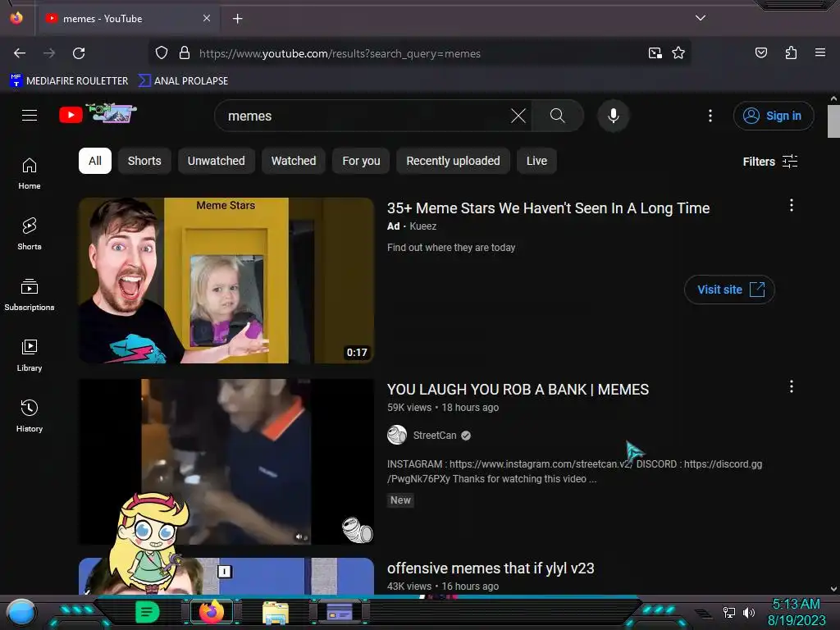Open History in sidebar
This screenshot has height=630, width=840.
[x=30, y=416]
